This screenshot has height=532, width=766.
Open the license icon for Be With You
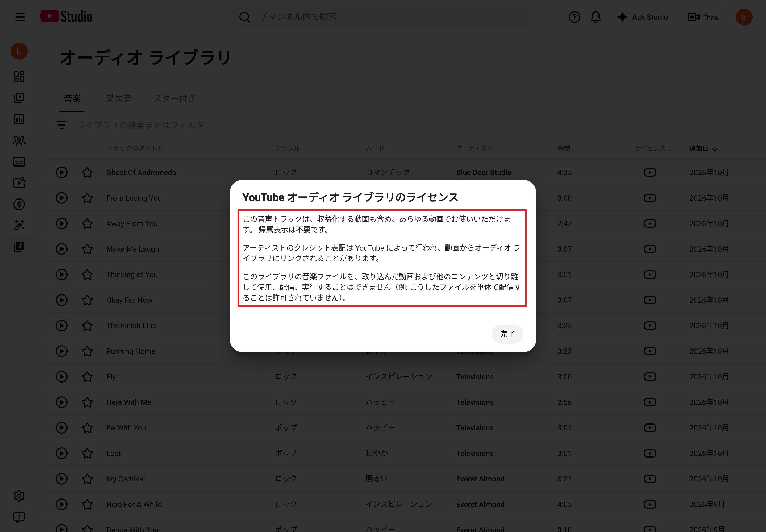tap(650, 428)
